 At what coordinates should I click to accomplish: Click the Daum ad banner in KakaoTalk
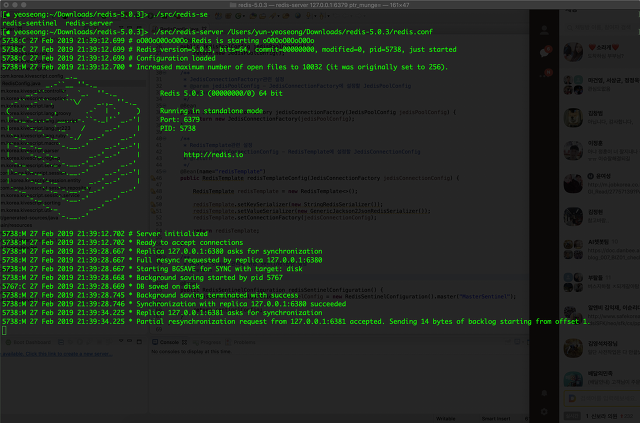pos(602,398)
